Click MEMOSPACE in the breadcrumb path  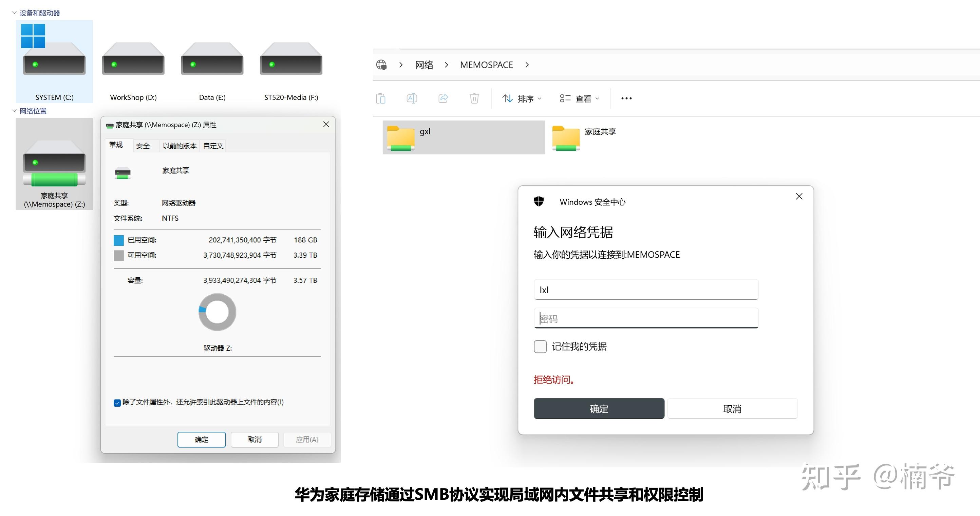pos(486,65)
